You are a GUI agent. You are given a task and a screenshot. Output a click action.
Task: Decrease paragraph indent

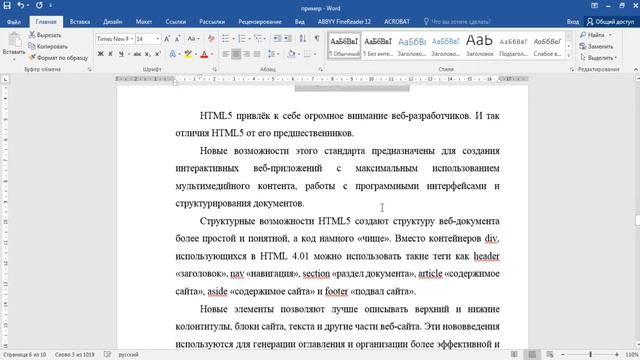277,39
